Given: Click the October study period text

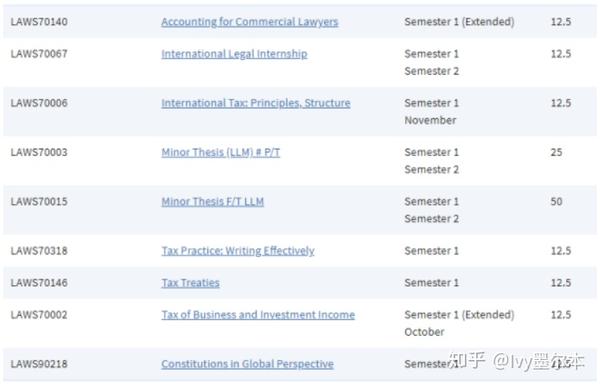Looking at the screenshot, I should pyautogui.click(x=424, y=332).
